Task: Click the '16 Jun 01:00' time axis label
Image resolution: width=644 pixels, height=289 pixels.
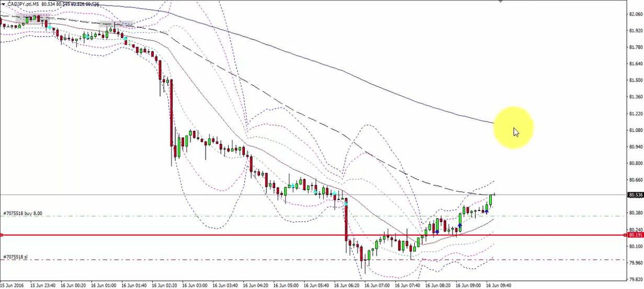Action: pyautogui.click(x=104, y=286)
